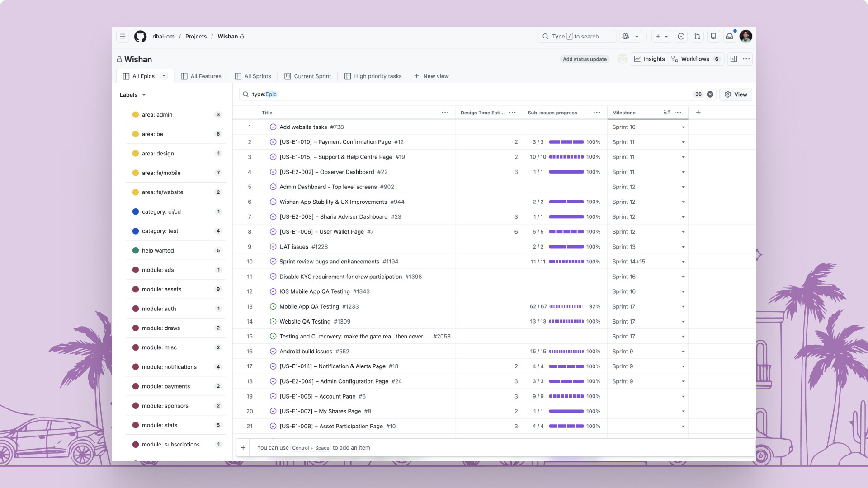Click open status icon of Mobile App QA Testing

pyautogui.click(x=273, y=306)
